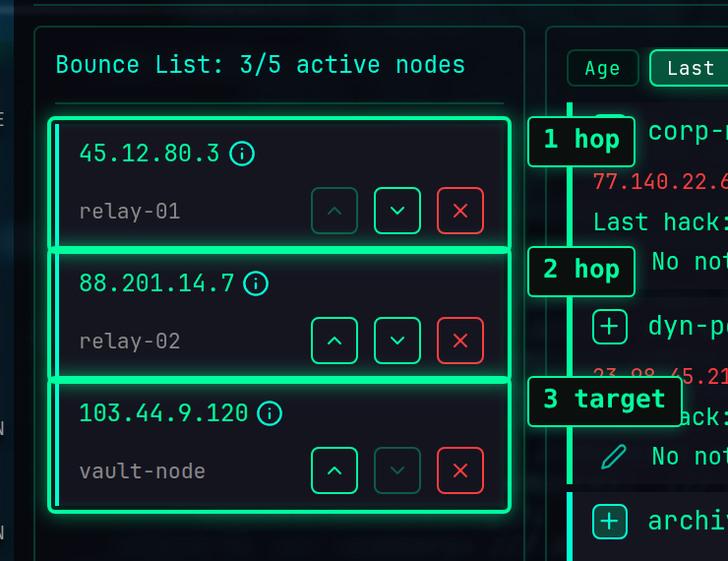The image size is (728, 561).
Task: Edit note with pencil icon
Action: click(614, 457)
